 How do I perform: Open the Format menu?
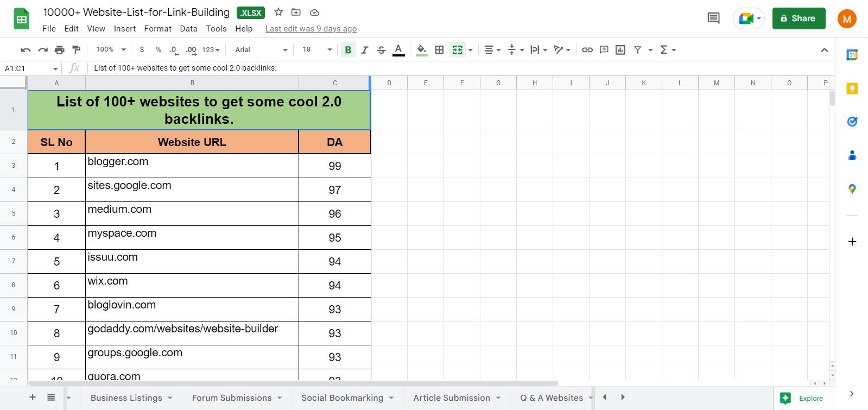(157, 29)
